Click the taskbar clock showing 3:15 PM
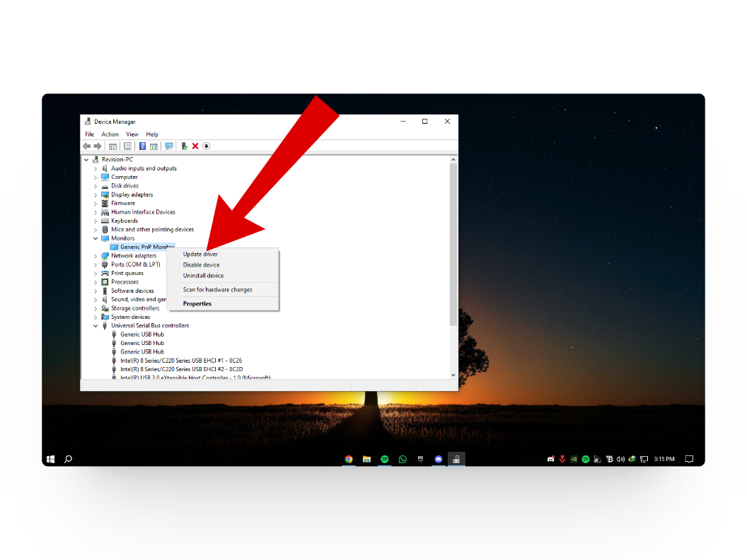The height and width of the screenshot is (560, 747). pos(664,459)
